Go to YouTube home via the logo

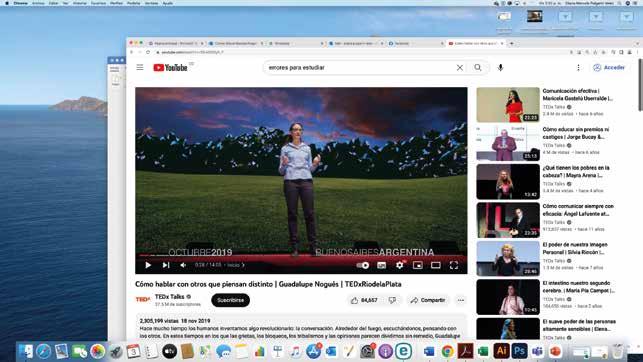(170, 68)
